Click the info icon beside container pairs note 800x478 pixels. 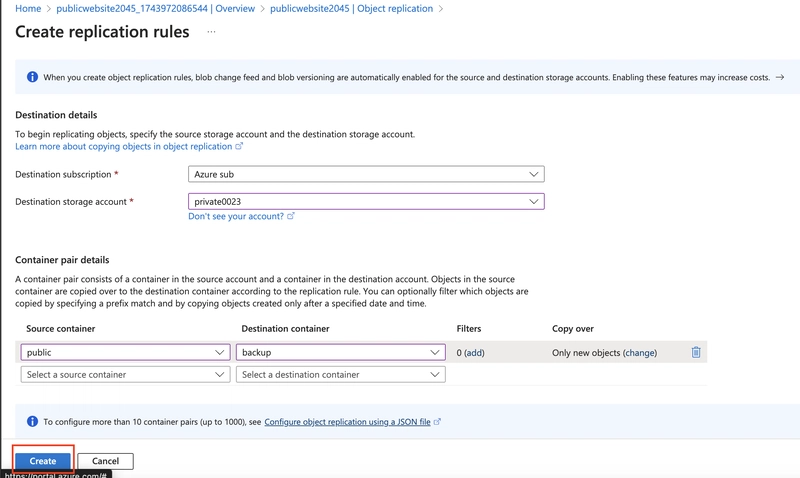click(32, 421)
